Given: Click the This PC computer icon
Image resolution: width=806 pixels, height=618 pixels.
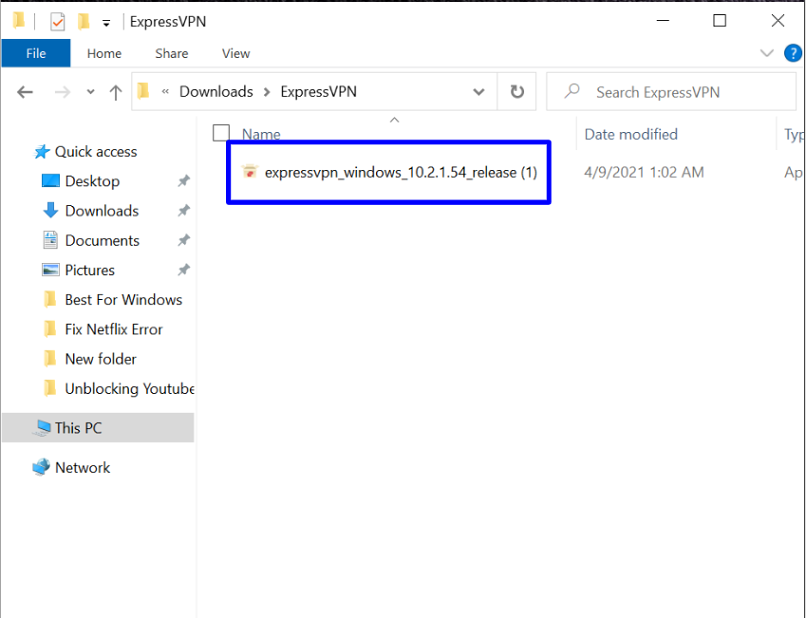Looking at the screenshot, I should [x=42, y=427].
